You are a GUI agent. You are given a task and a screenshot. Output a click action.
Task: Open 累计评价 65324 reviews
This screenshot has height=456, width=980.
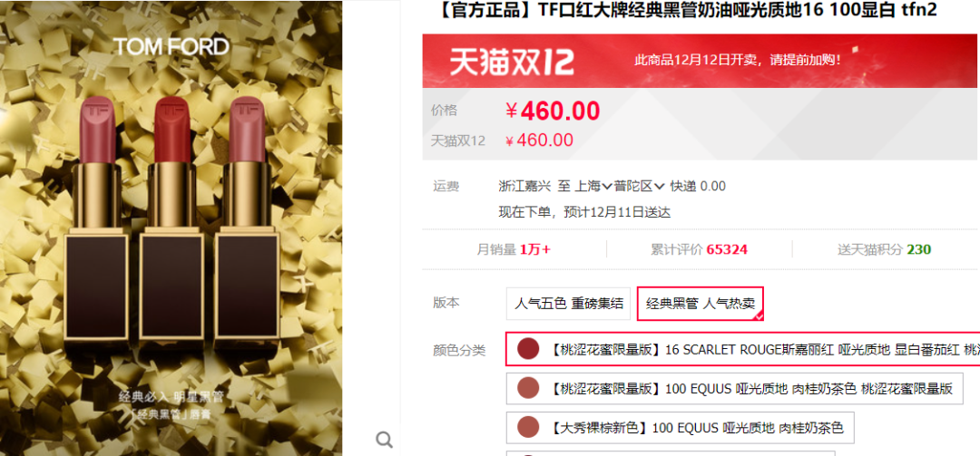[x=699, y=250]
